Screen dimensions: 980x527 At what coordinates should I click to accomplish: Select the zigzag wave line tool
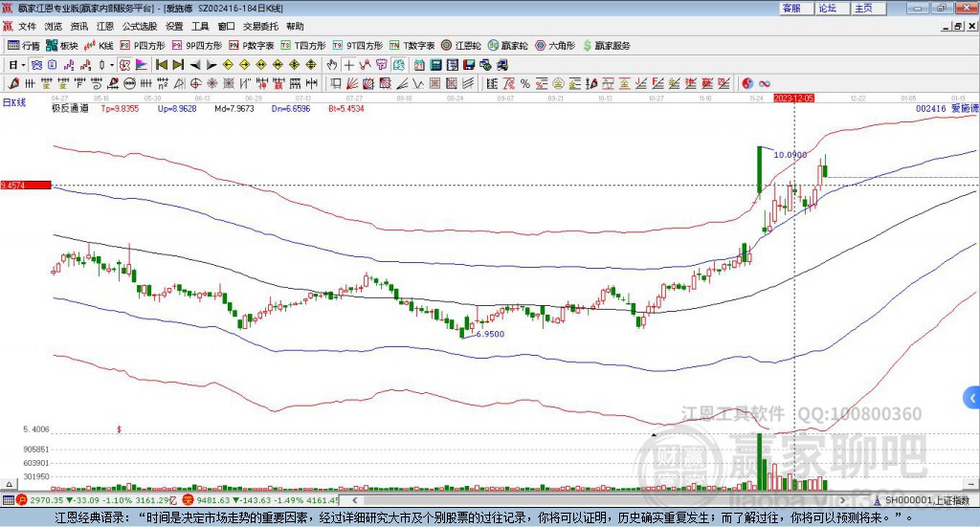pyautogui.click(x=418, y=83)
